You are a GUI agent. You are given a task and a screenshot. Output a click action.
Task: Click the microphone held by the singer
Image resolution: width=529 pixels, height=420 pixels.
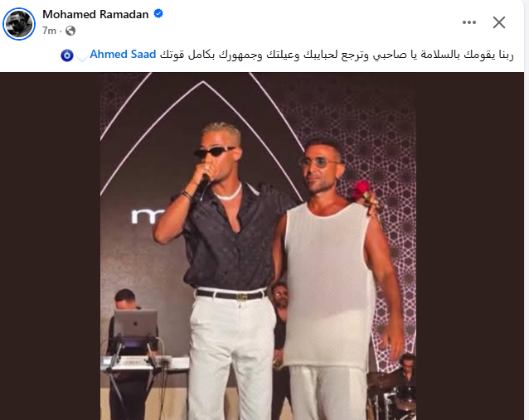[x=203, y=186]
